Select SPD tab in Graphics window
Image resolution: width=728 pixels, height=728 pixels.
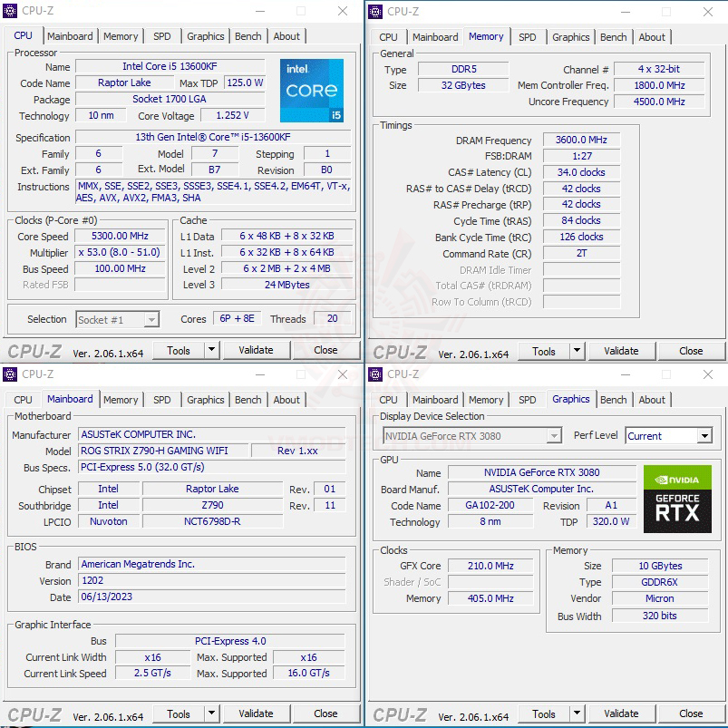click(x=528, y=400)
